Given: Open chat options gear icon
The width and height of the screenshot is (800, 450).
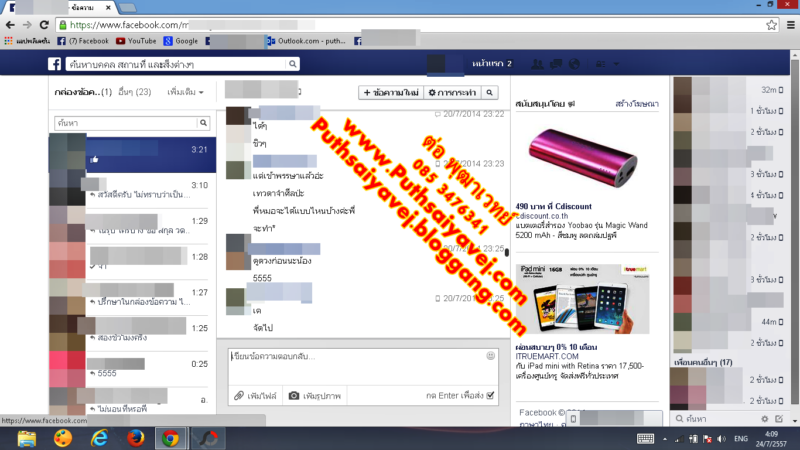Looking at the screenshot, I should coord(764,419).
